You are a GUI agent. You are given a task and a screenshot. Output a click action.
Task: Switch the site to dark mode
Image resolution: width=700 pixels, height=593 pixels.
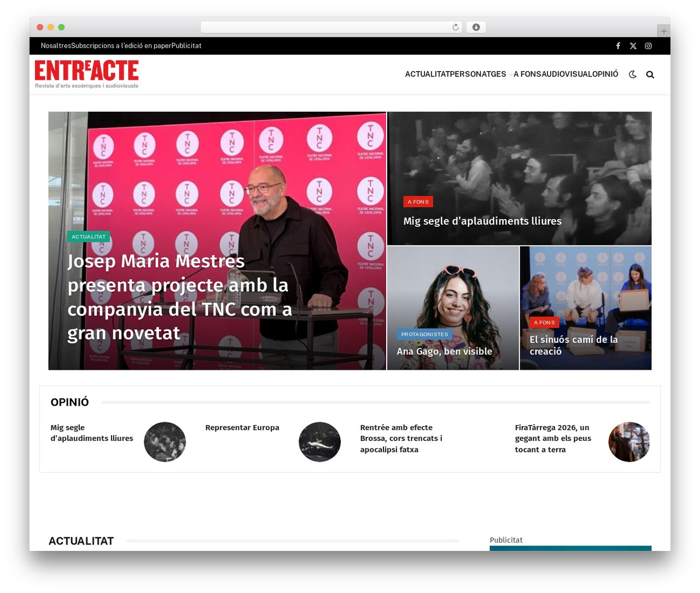coord(633,74)
